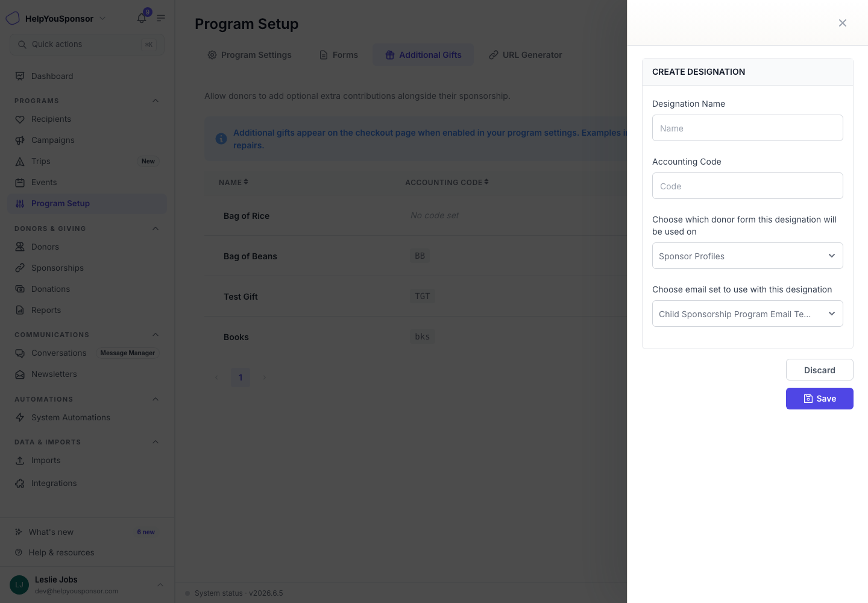Click the Reports document icon

coord(20,310)
